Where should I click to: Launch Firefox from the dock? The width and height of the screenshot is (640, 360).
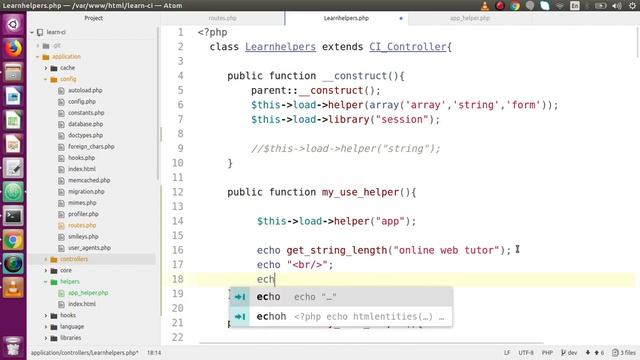[x=13, y=49]
